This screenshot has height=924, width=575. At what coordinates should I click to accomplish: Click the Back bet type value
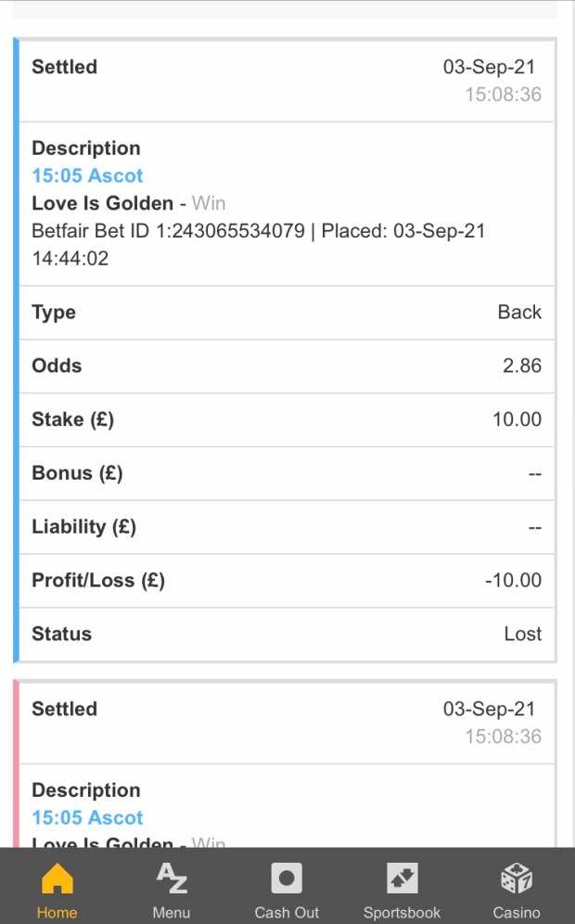pos(519,313)
